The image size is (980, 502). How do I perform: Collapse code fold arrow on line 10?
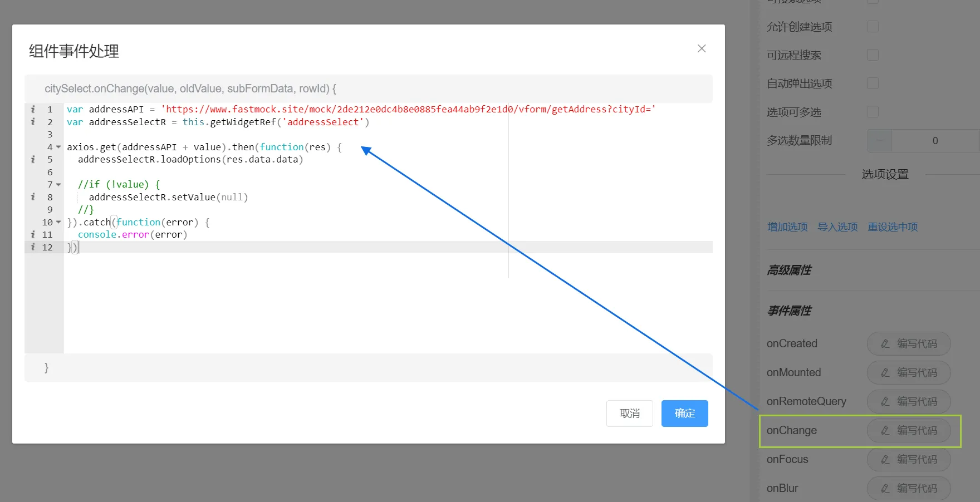pyautogui.click(x=58, y=222)
